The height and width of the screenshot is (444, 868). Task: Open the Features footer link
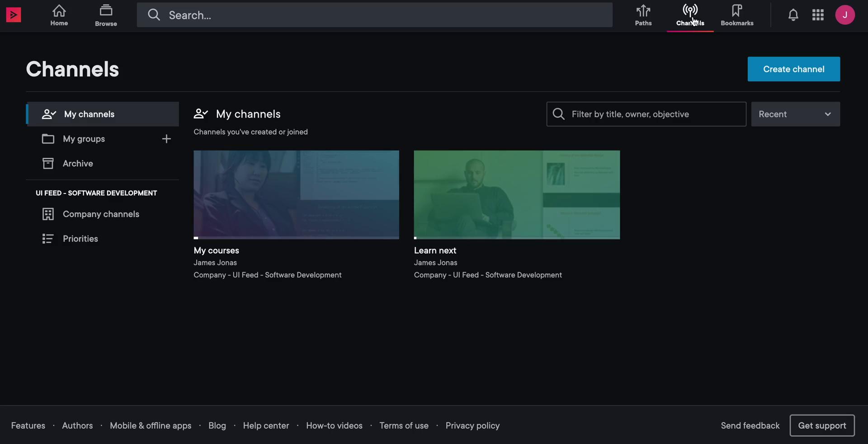(28, 425)
